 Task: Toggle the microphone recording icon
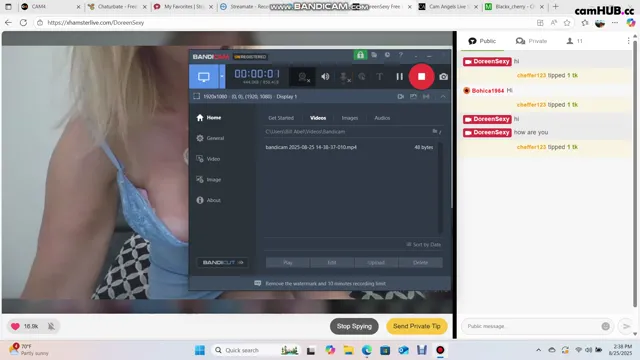[344, 77]
